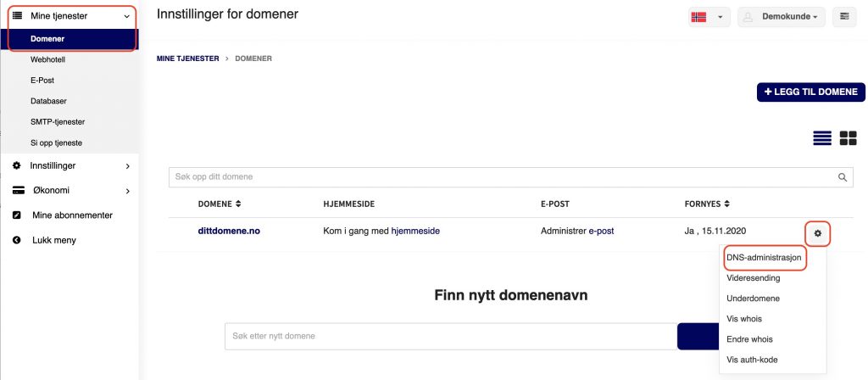Select DNS-administrasjon from the menu
The width and height of the screenshot is (868, 380).
764,258
